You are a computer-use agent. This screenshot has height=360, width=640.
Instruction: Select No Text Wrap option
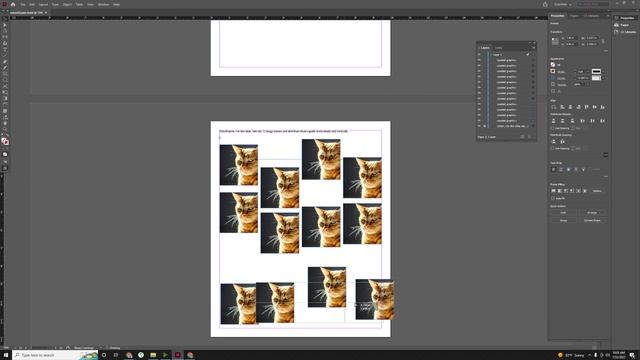click(x=553, y=169)
